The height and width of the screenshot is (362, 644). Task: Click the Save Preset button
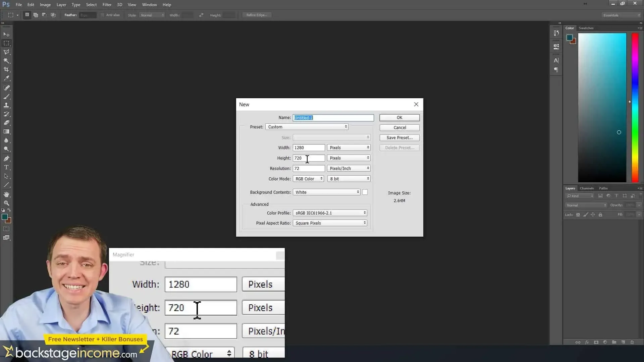399,137
